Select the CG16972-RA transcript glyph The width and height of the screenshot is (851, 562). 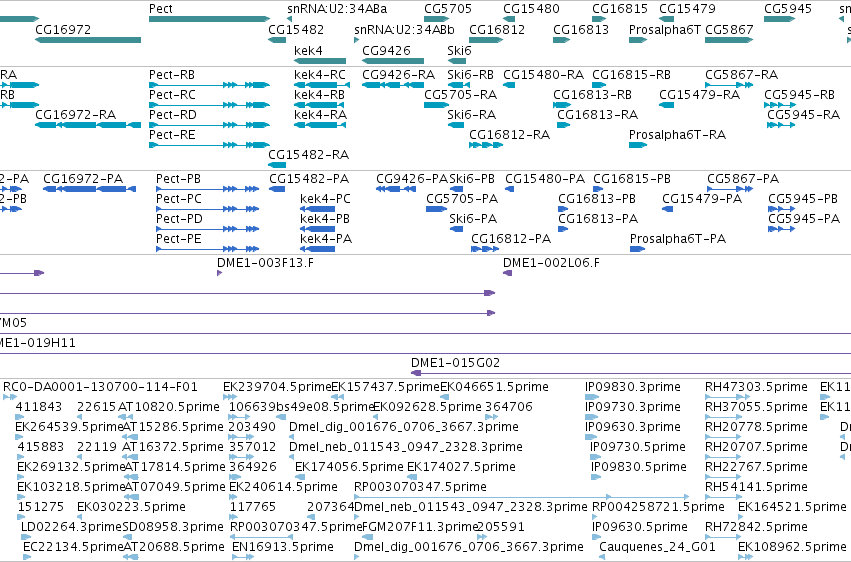point(88,125)
